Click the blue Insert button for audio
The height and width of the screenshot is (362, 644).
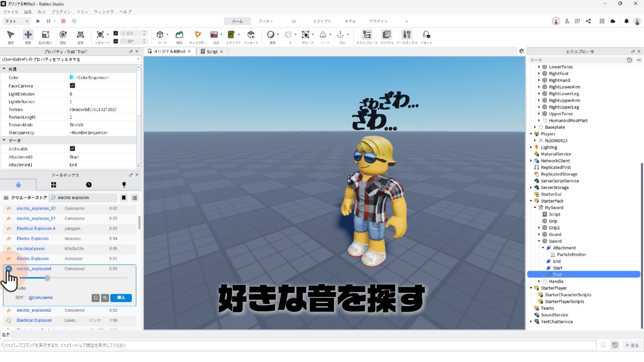point(121,298)
